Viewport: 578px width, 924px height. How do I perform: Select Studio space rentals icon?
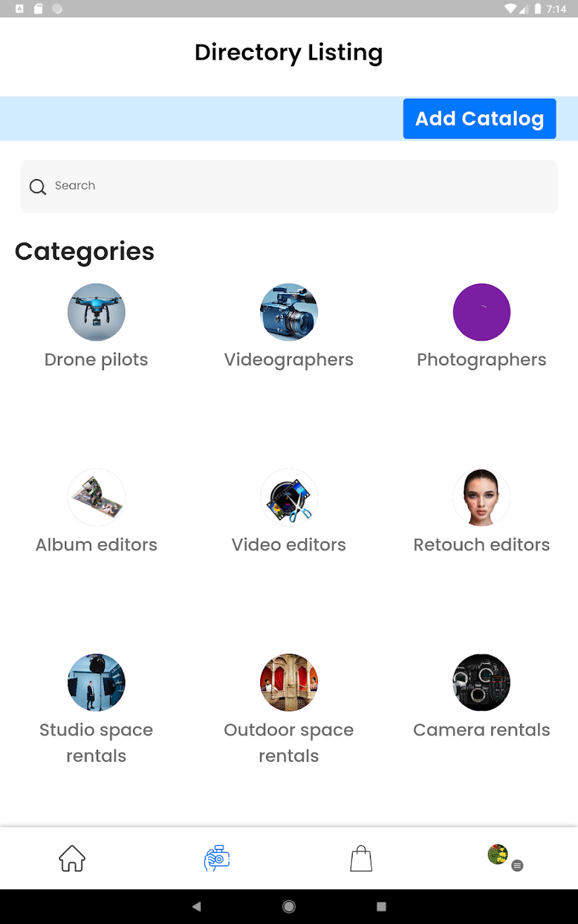96,682
